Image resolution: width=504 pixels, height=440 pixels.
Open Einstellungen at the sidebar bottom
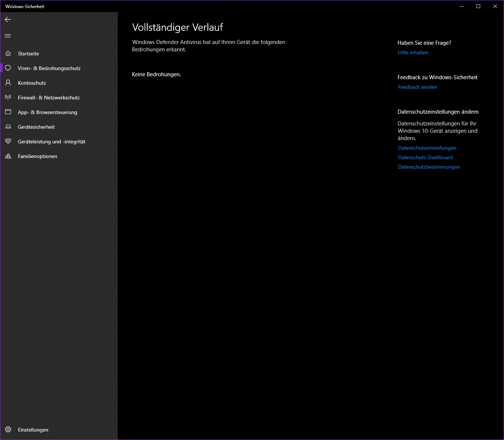(59, 430)
